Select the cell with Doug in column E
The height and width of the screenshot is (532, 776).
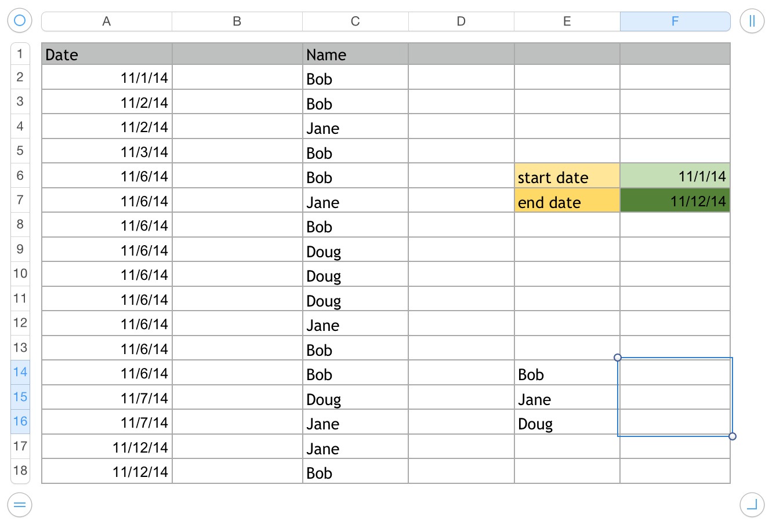point(566,422)
